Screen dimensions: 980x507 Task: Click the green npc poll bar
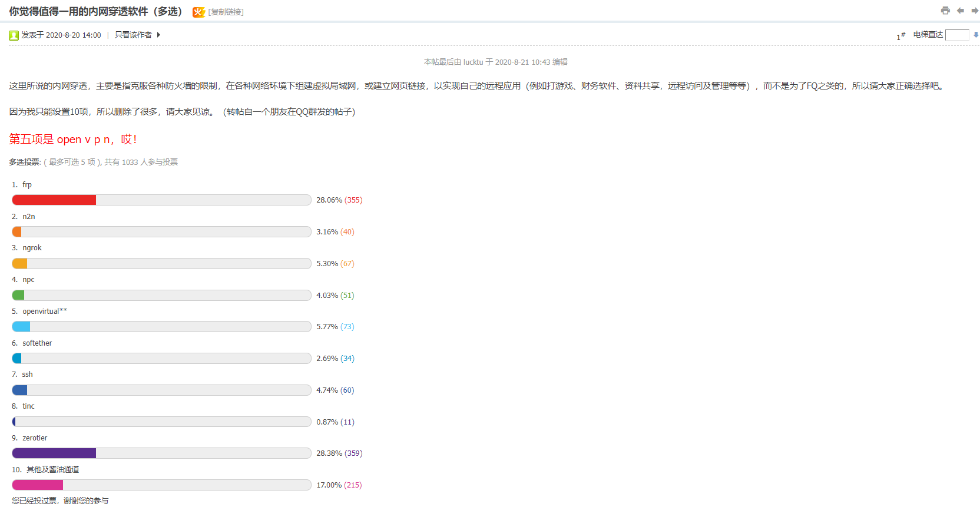coord(18,296)
